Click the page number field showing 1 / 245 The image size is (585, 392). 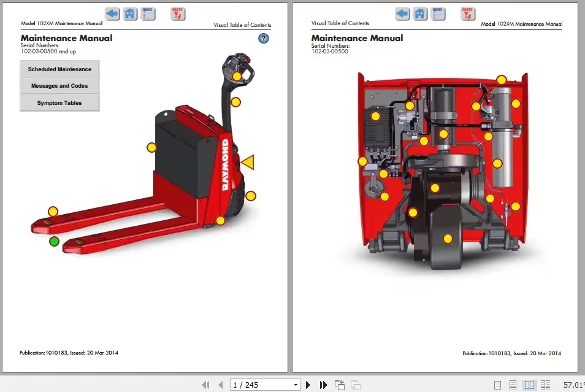[x=261, y=385]
